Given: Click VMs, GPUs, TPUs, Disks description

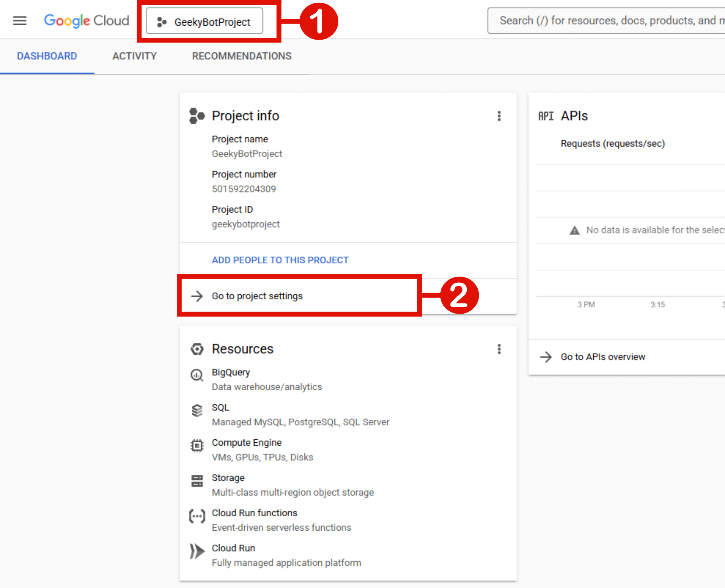Looking at the screenshot, I should point(262,457).
